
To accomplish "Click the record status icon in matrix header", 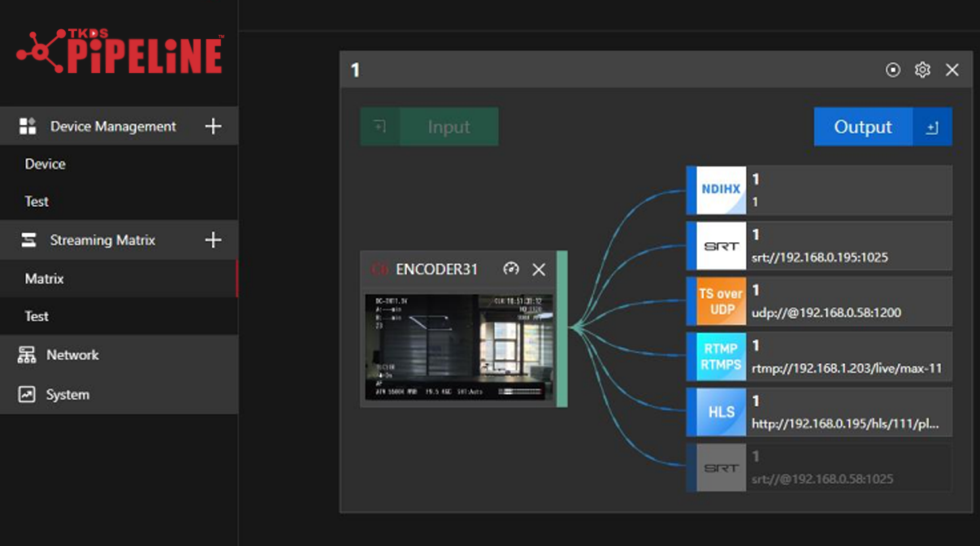I will coord(892,70).
